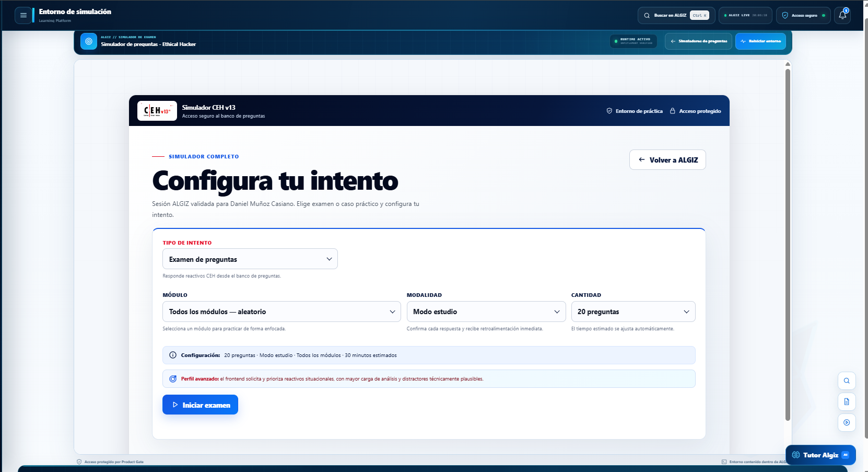This screenshot has height=472, width=868.
Task: Start the exam with Iniciar examen
Action: (200, 405)
